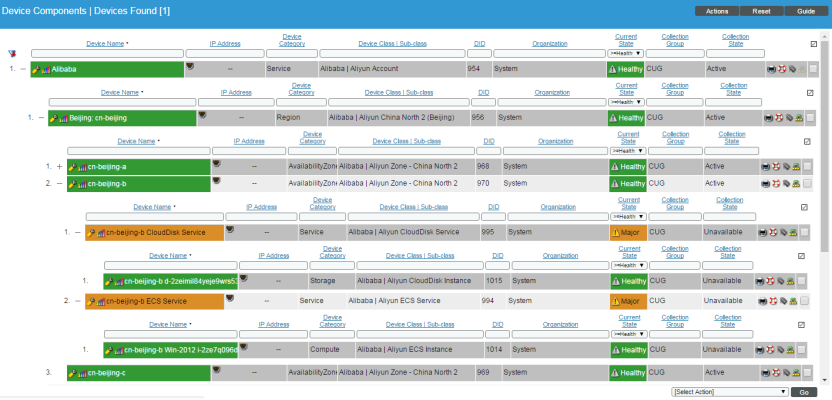The width and height of the screenshot is (832, 400).
Task: Click the top Device Name filter field
Action: coord(107,53)
